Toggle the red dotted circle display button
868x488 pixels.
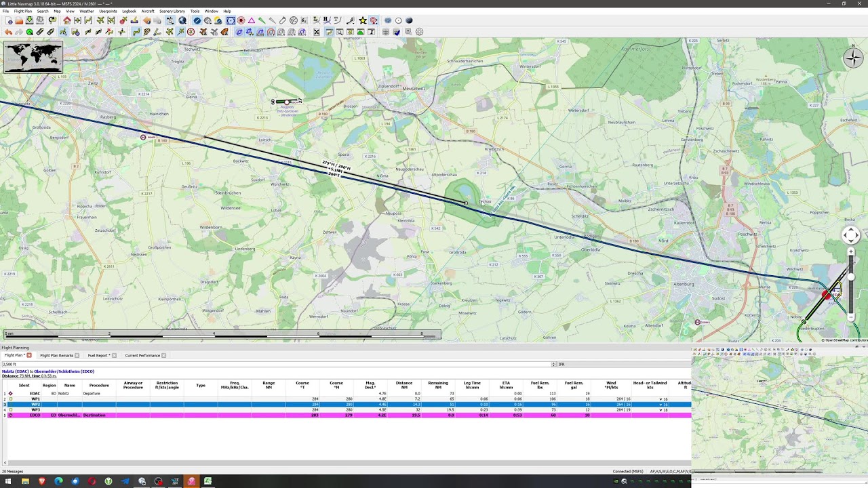[241, 20]
